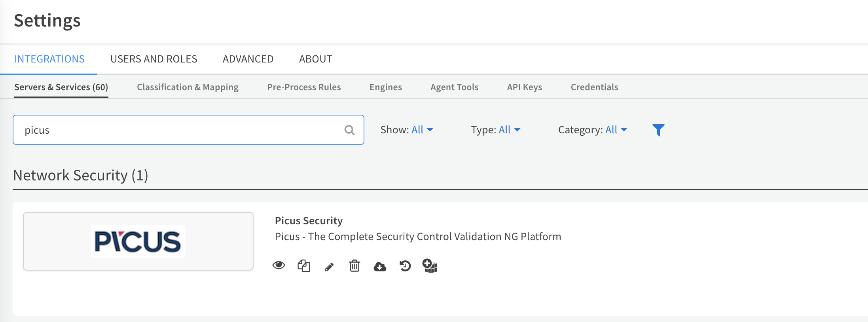The width and height of the screenshot is (868, 322).
Task: Click the eye icon to view Picus integration
Action: [279, 265]
